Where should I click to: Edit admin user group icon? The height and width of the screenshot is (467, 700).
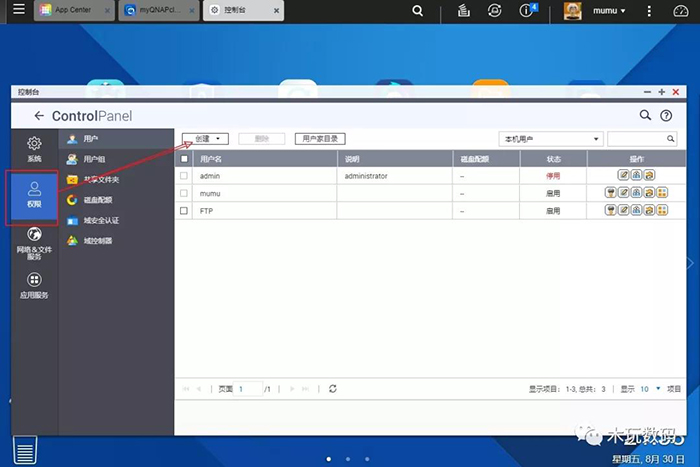637,175
